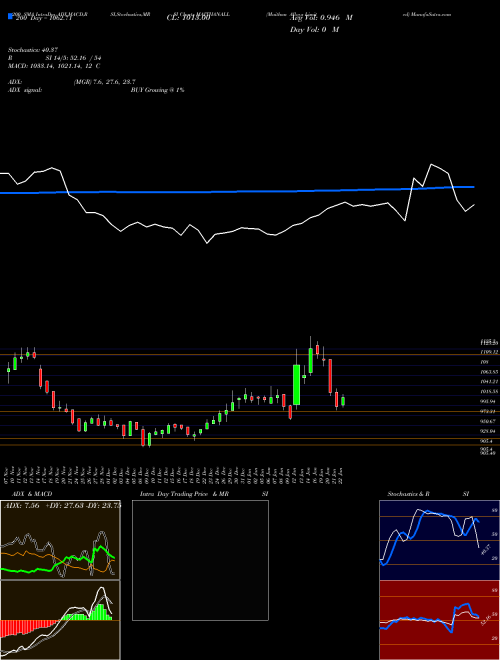Click the tall green candlestick before the peak
Screen dimensions: 500x660
click(x=296, y=385)
